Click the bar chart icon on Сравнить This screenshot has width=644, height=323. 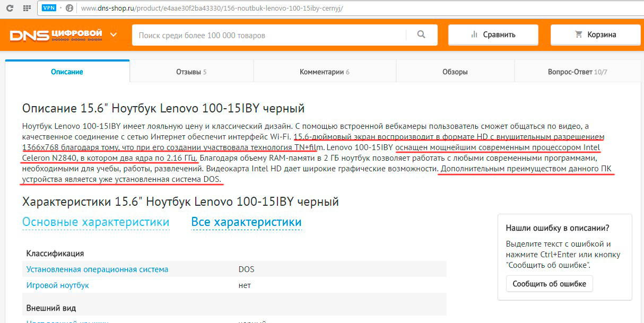(x=474, y=35)
